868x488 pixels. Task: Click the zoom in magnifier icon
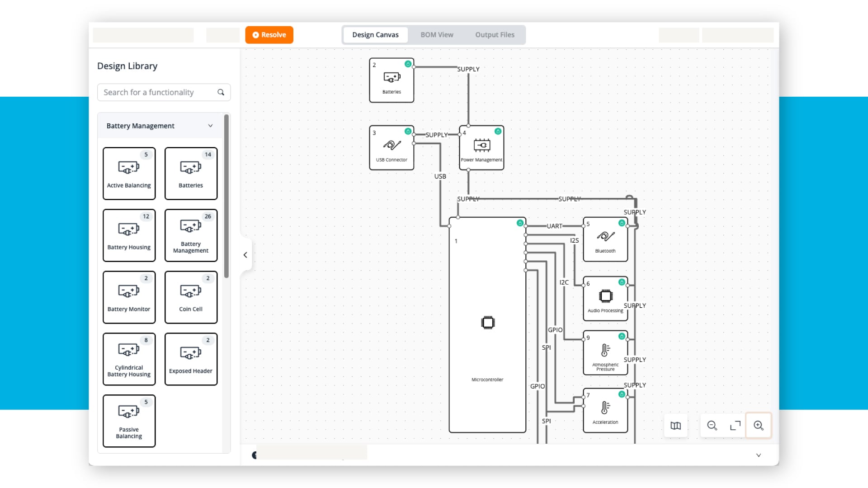click(759, 425)
